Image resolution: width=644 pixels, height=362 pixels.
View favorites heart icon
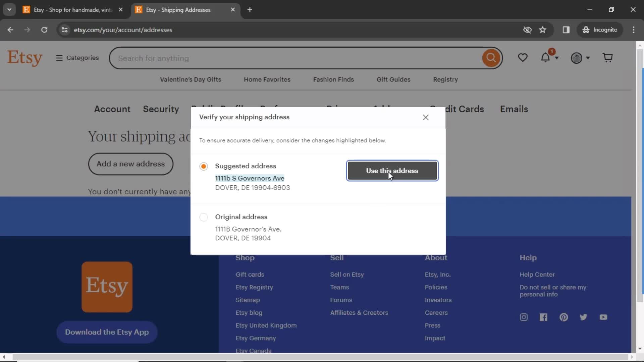[x=523, y=57]
